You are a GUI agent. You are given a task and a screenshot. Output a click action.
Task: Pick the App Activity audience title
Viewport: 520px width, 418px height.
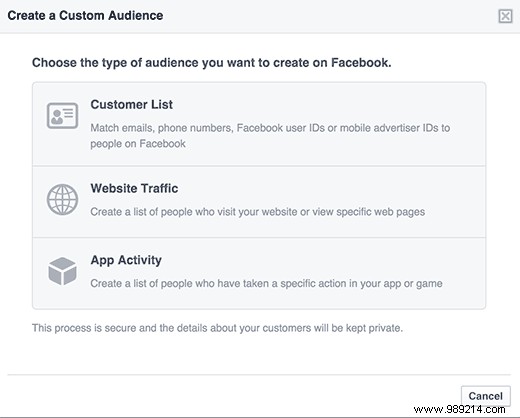[x=126, y=260]
